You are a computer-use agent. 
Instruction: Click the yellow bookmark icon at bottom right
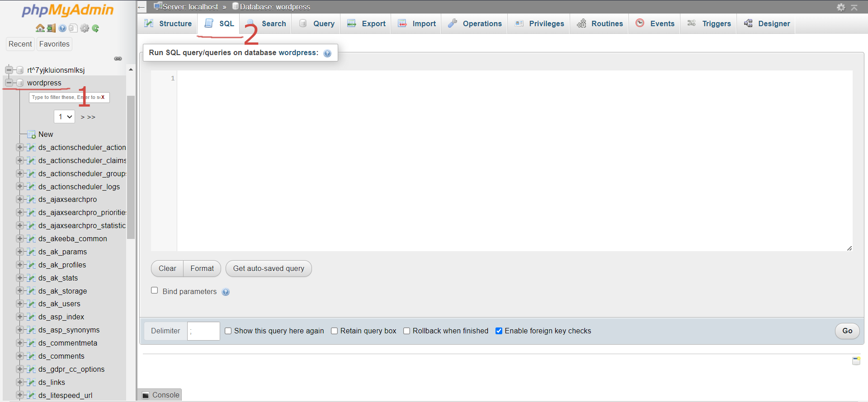[x=856, y=360]
